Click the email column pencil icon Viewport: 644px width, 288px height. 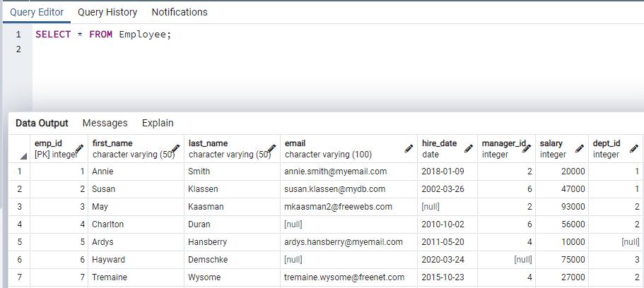click(x=409, y=149)
